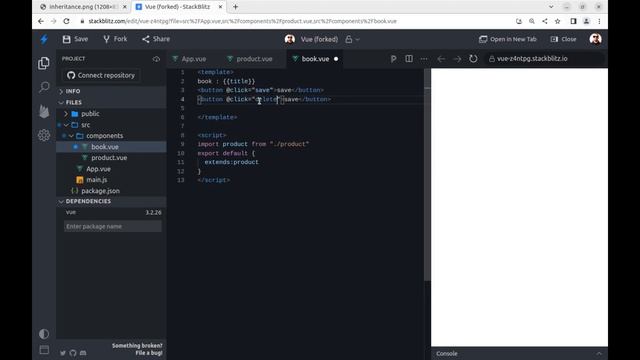Go forward in preview browser
This screenshot has width=640, height=360.
[x=457, y=59]
